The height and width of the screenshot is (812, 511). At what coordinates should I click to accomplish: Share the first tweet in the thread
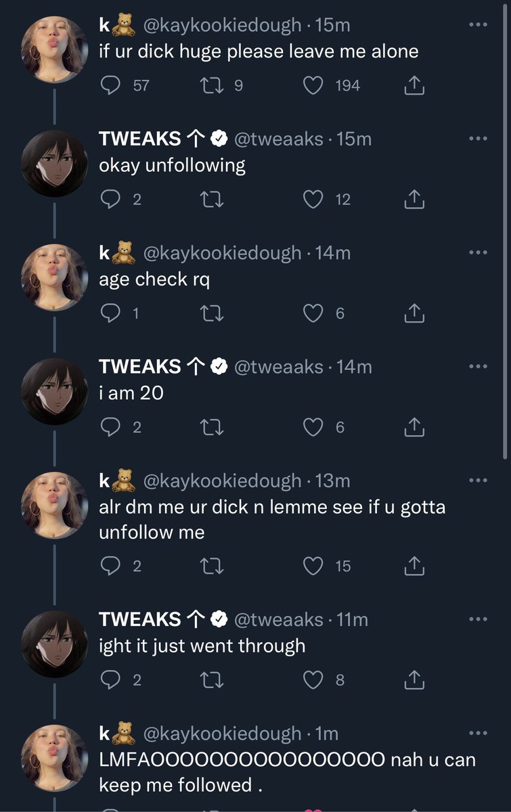click(414, 85)
